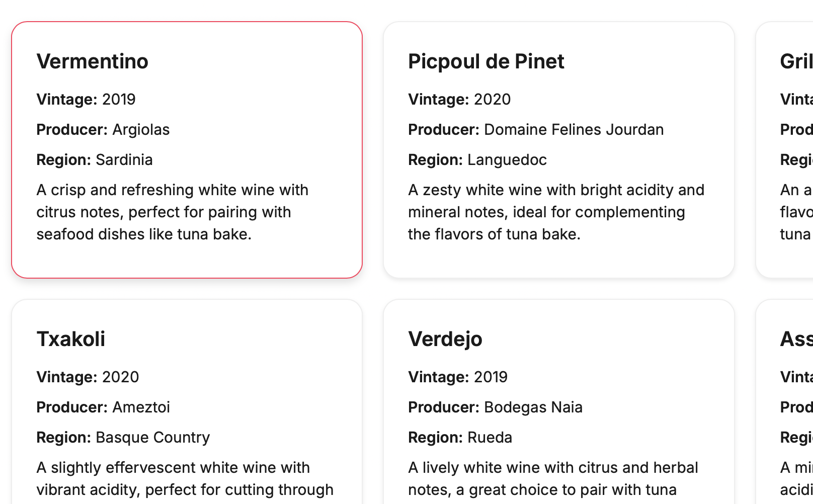Click the Picpoul de Pinet description text
This screenshot has height=504, width=813.
point(556,212)
